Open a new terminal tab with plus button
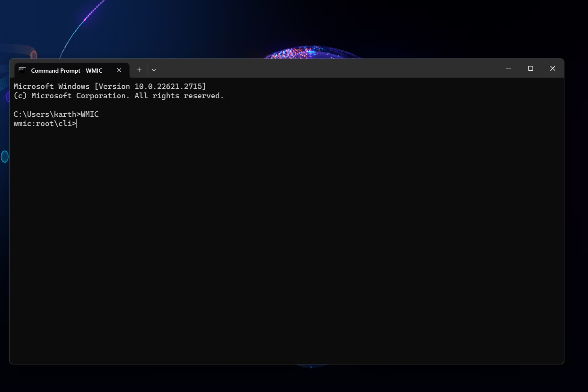This screenshot has height=392, width=588. click(x=139, y=70)
